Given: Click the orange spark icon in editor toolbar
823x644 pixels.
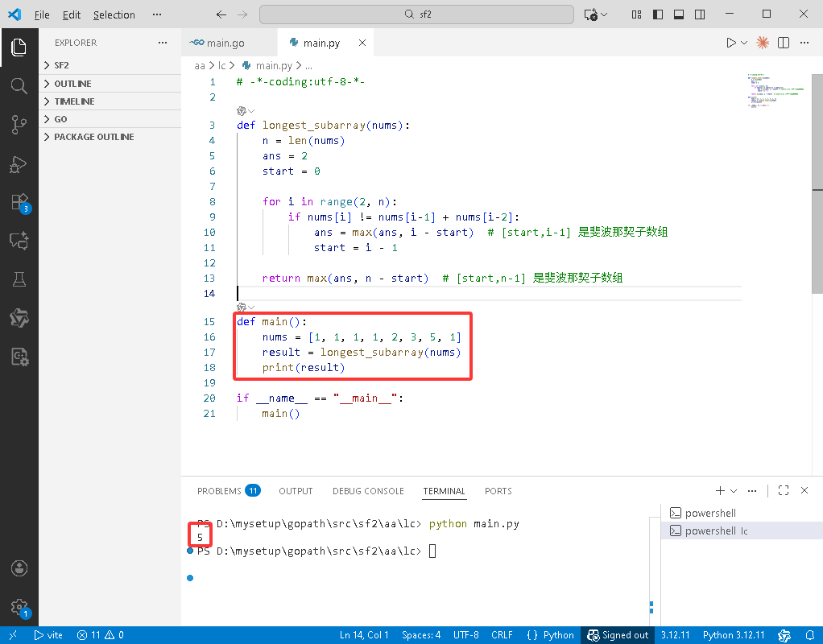Looking at the screenshot, I should [x=763, y=43].
